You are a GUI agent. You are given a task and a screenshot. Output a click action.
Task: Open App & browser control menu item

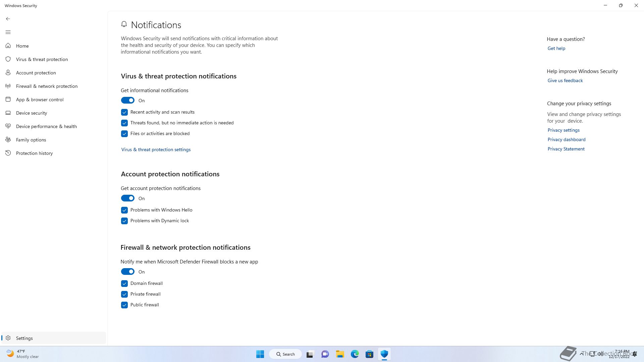pyautogui.click(x=54, y=100)
